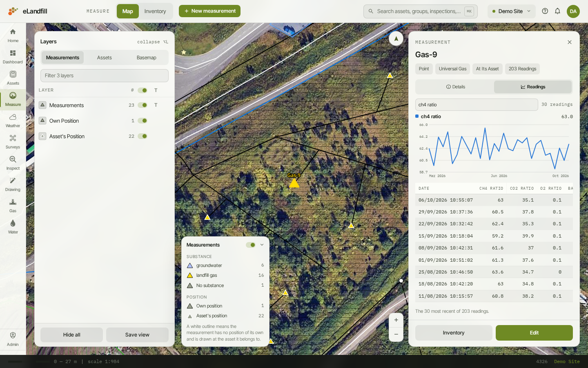Open the Details tab for Gas-9
The image size is (588, 368).
point(455,87)
